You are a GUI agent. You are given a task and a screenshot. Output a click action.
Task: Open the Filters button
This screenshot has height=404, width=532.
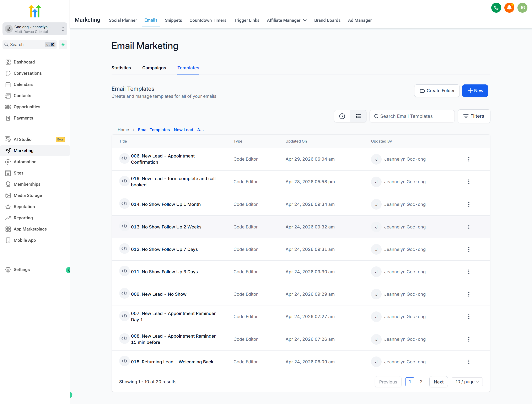474,116
